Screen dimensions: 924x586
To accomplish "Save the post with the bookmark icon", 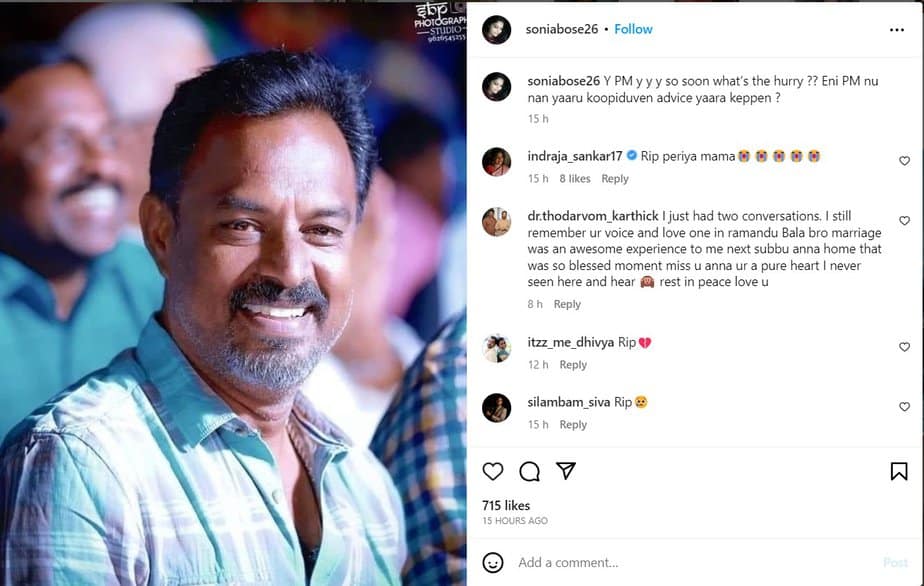I will pos(898,471).
